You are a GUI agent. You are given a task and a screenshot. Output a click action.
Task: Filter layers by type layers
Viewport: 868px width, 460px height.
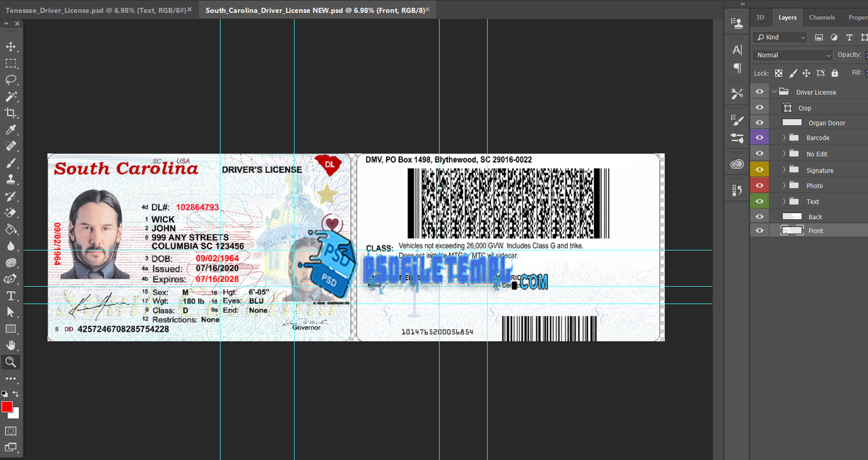[x=849, y=37]
